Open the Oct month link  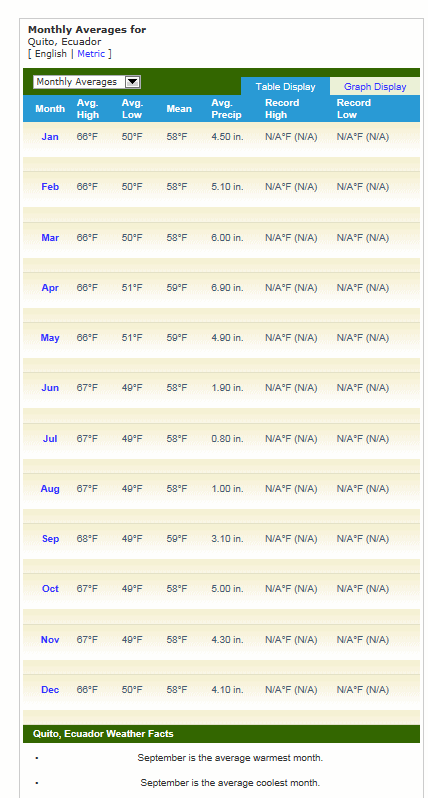coord(50,589)
